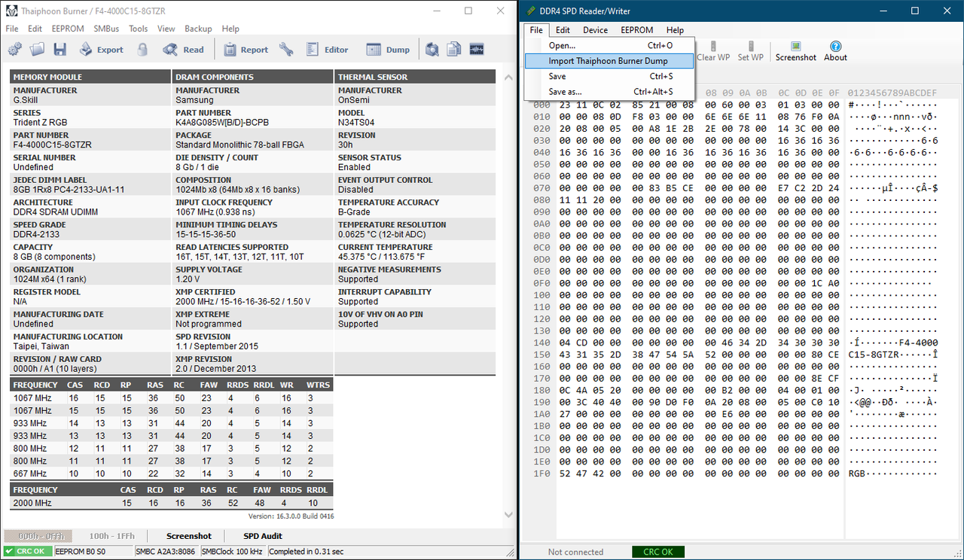Open the View menu

[x=166, y=29]
